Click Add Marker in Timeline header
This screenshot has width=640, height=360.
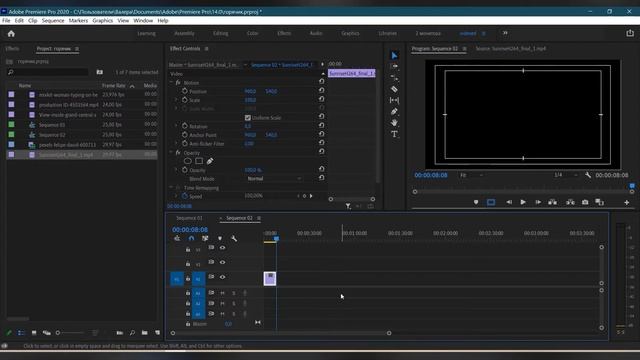pos(220,238)
